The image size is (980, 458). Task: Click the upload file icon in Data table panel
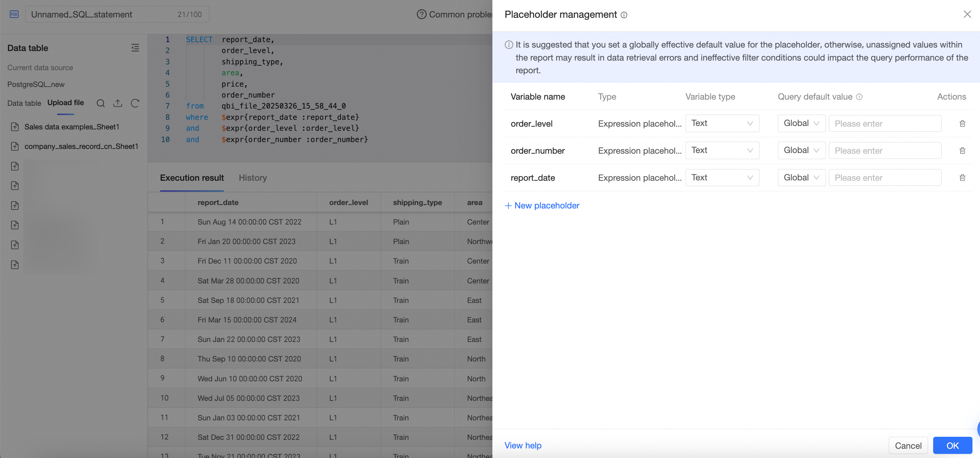(118, 103)
